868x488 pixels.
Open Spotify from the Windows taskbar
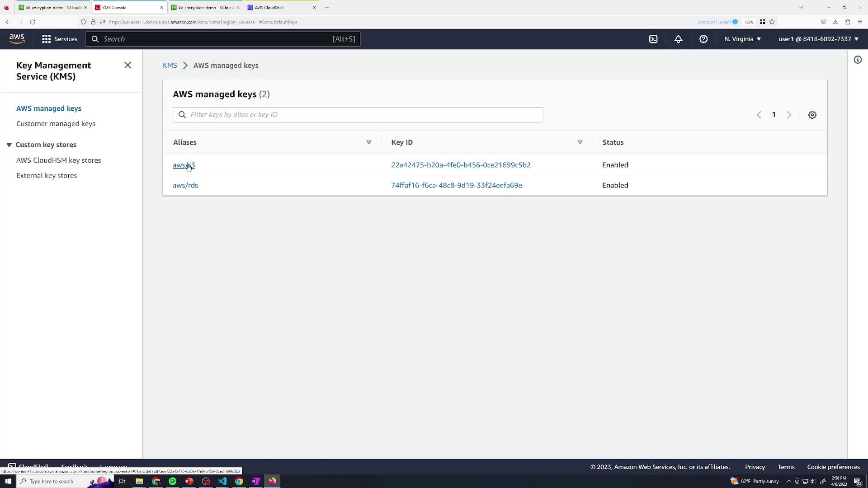(173, 481)
